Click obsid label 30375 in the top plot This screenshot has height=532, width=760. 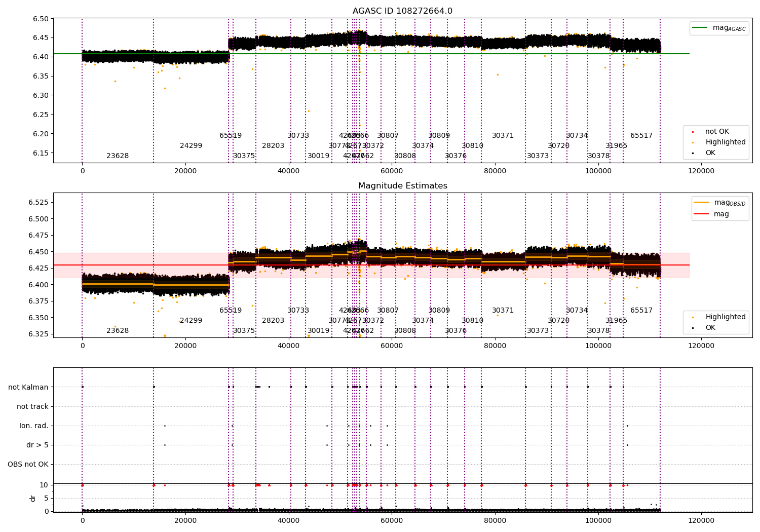tap(244, 156)
